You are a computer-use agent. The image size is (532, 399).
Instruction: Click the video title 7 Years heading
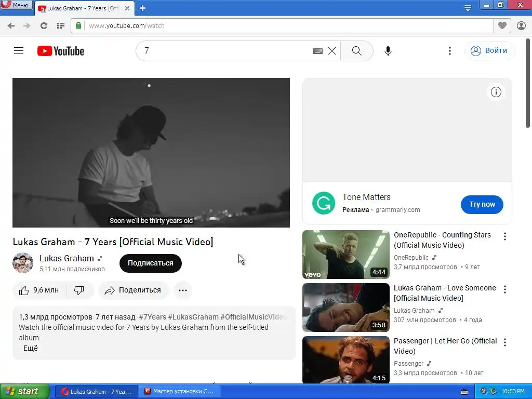click(x=113, y=242)
